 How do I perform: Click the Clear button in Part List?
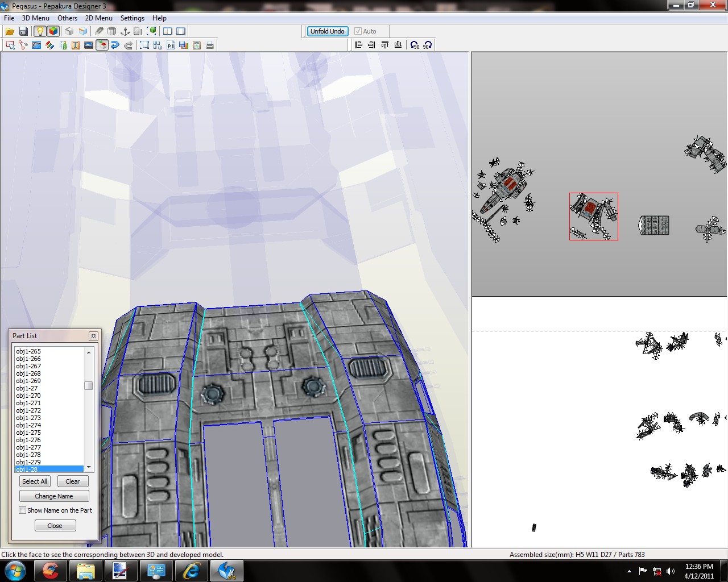tap(73, 481)
